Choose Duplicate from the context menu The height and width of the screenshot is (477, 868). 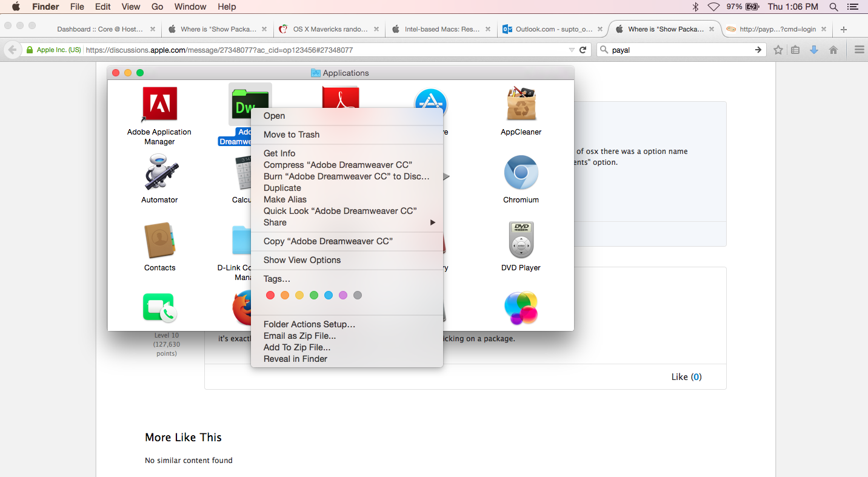(347, 188)
